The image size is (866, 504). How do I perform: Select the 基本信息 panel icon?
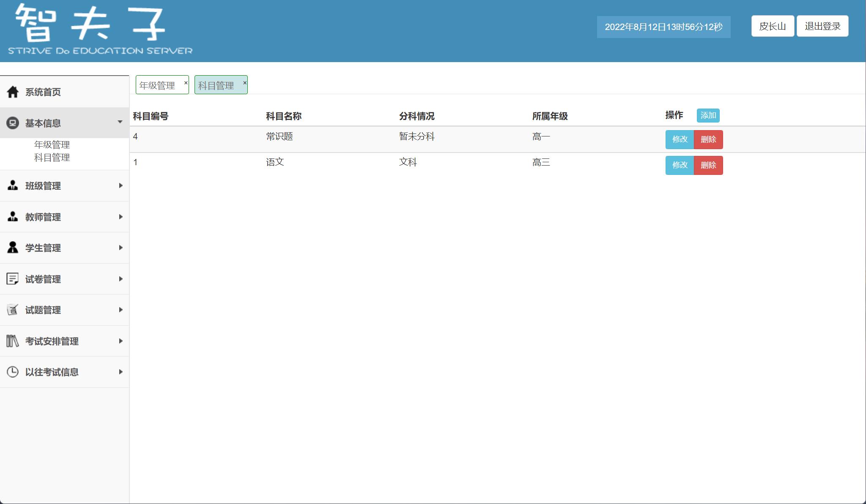(x=12, y=123)
